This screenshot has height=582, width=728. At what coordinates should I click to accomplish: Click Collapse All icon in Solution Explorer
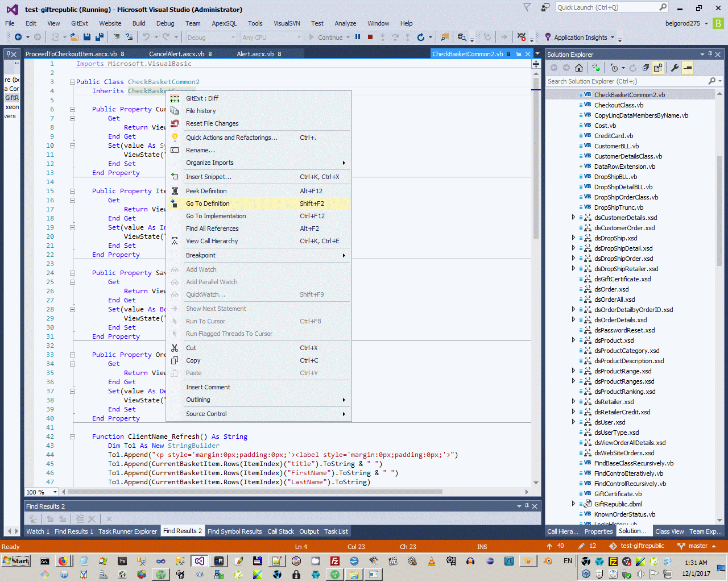[646, 68]
